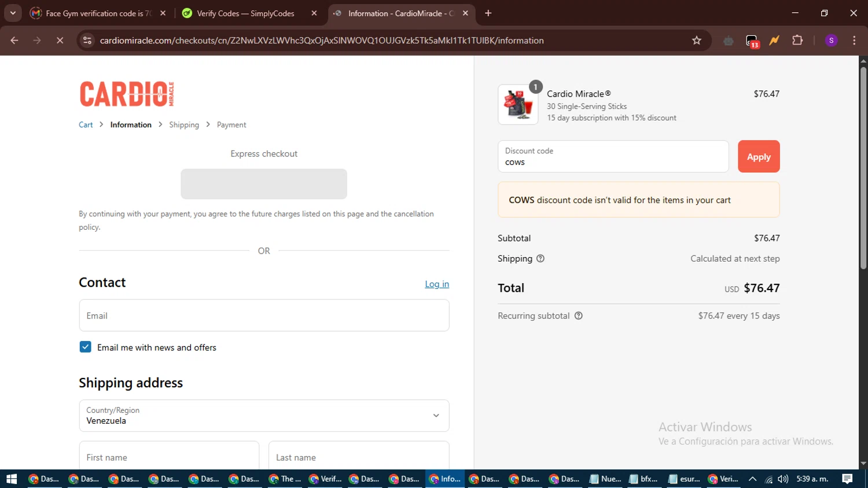
Task: Click the Cardio Miracle logo
Action: (x=127, y=94)
